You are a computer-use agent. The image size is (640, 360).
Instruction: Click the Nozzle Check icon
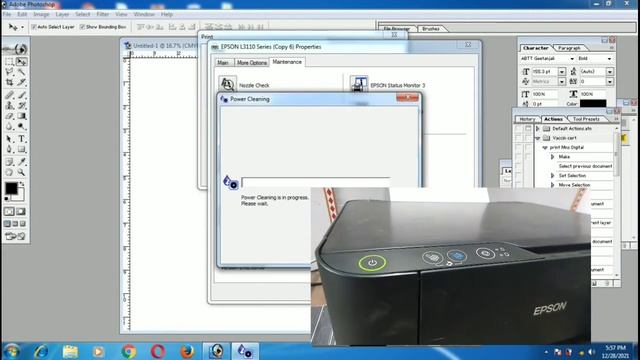click(227, 84)
